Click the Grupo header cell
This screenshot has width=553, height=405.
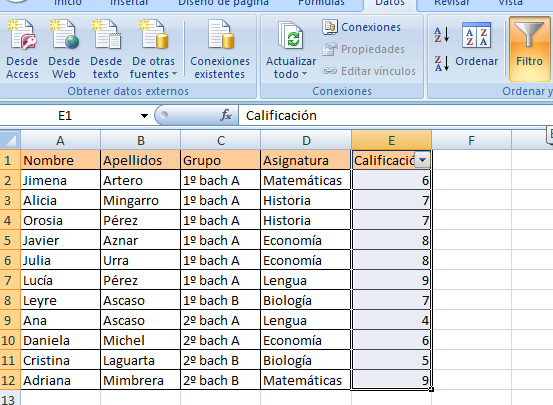tap(220, 161)
